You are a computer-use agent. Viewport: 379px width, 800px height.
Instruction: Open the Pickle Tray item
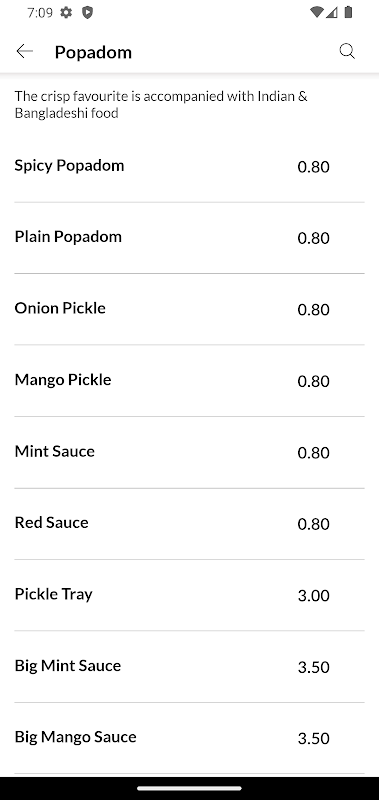(189, 595)
